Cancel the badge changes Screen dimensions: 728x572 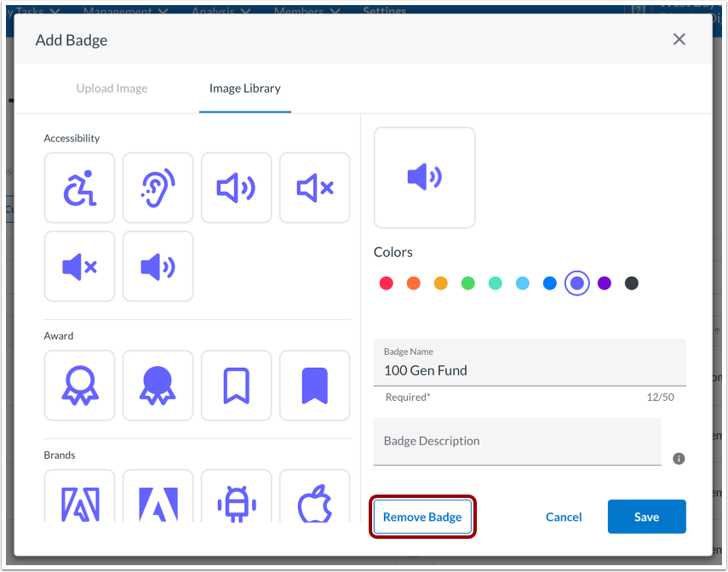563,517
